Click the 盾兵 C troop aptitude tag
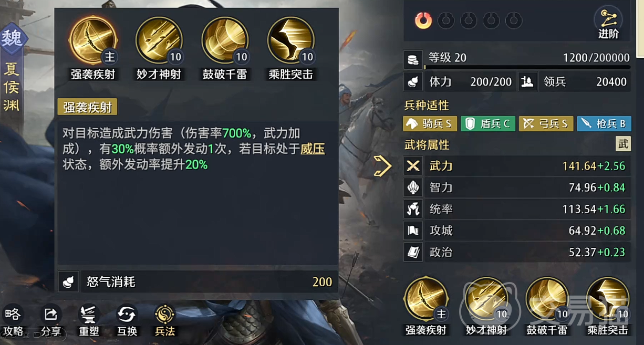Screen dimensions: 644x345 coord(488,124)
